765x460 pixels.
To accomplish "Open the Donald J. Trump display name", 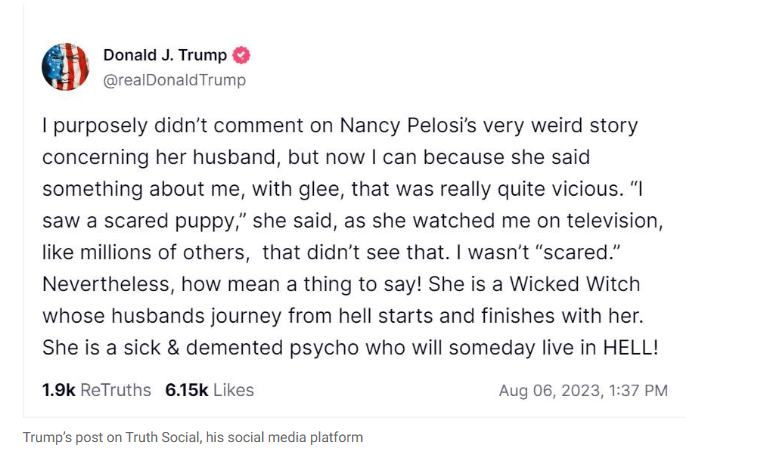I will pos(165,55).
